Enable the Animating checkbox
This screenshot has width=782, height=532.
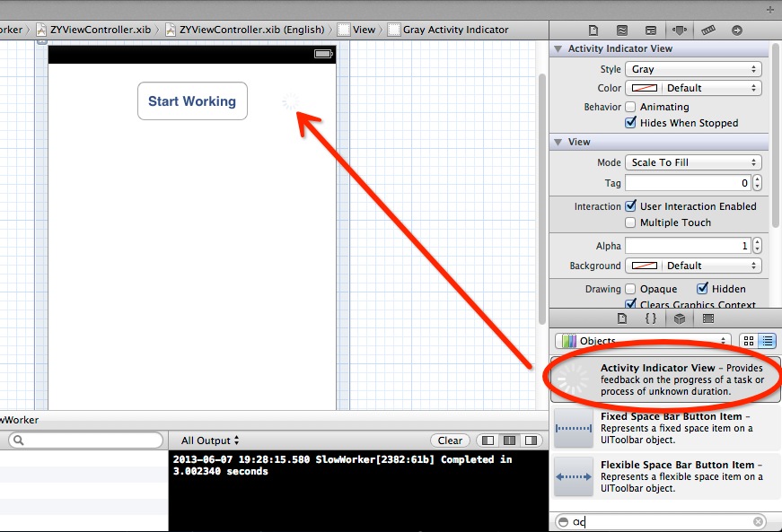pyautogui.click(x=631, y=107)
